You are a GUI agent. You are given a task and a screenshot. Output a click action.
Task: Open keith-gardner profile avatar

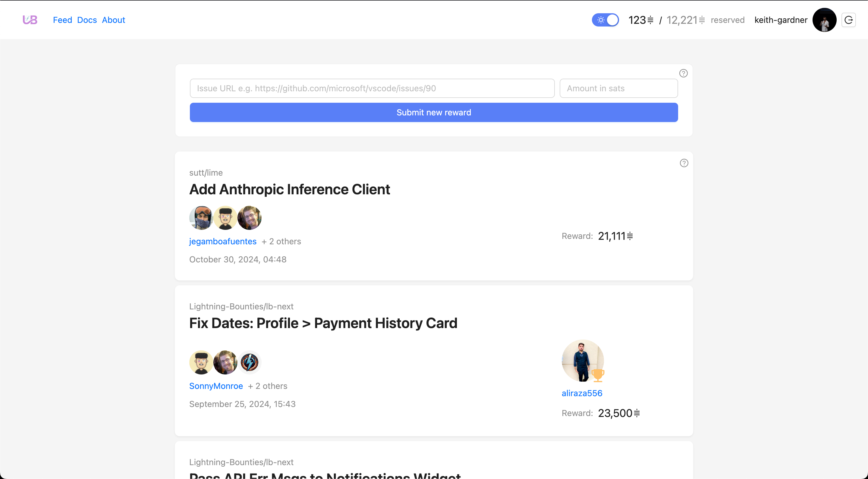click(824, 20)
